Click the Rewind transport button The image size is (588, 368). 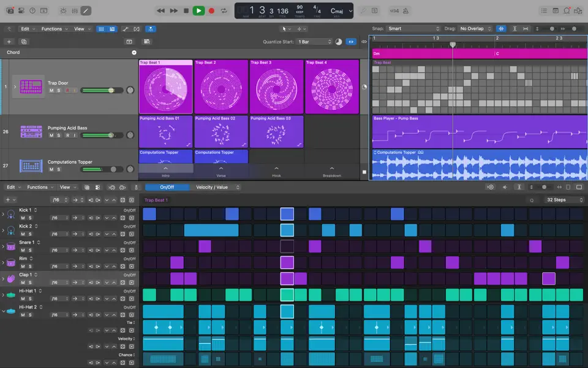pyautogui.click(x=160, y=10)
